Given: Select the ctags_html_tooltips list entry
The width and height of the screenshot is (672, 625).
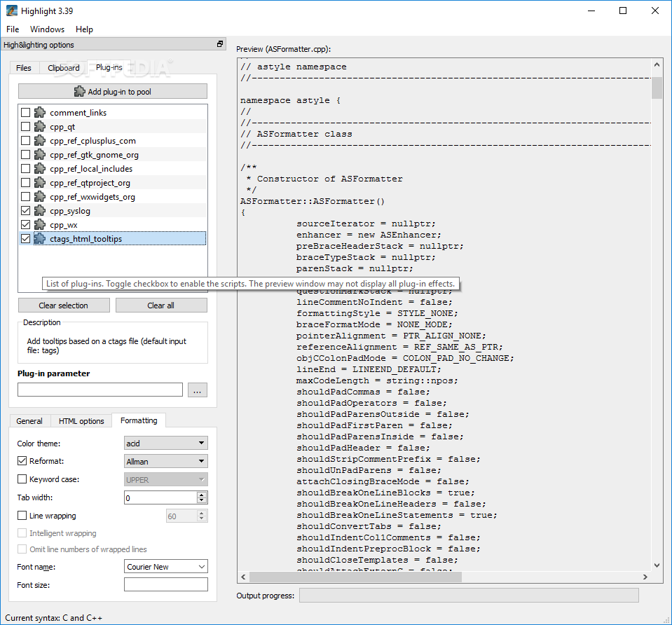Looking at the screenshot, I should (x=113, y=239).
